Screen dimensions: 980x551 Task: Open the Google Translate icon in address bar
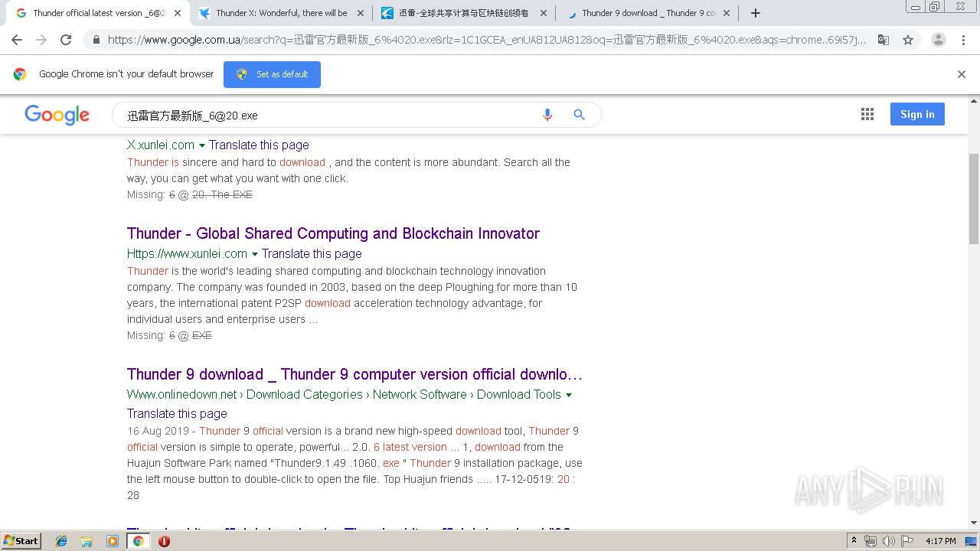(884, 40)
